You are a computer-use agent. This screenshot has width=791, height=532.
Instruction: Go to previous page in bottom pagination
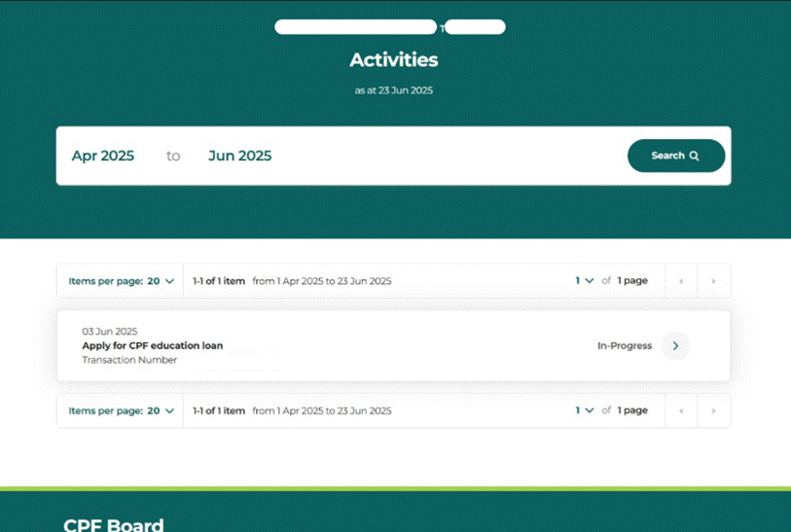click(x=681, y=410)
